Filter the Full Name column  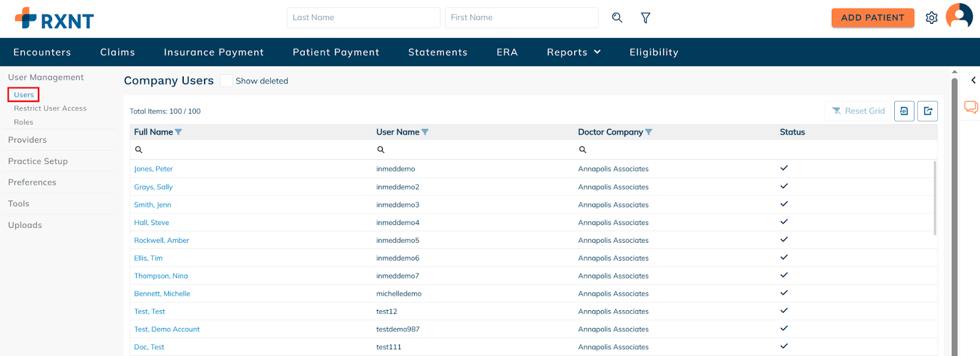pos(178,132)
